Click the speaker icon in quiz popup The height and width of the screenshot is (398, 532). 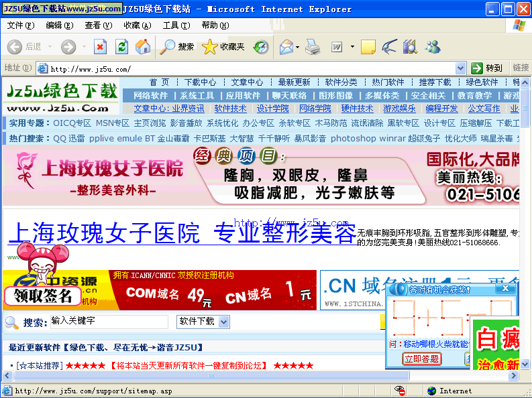pyautogui.click(x=398, y=289)
